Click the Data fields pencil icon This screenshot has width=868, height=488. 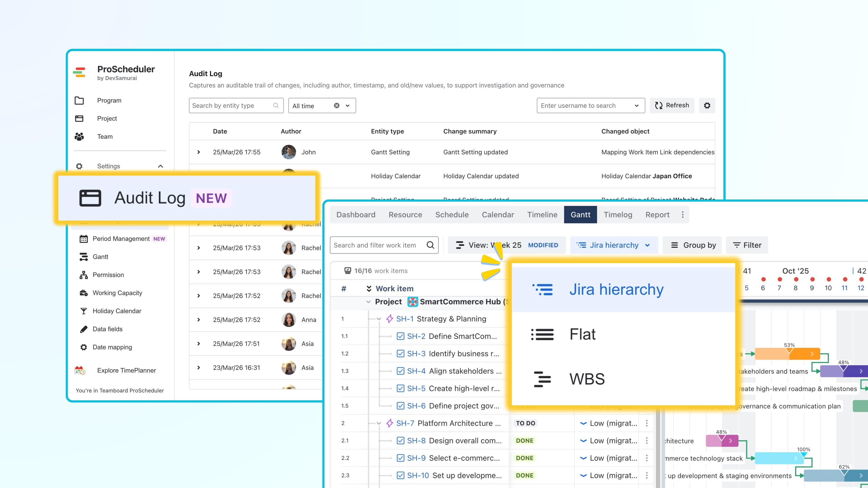84,329
